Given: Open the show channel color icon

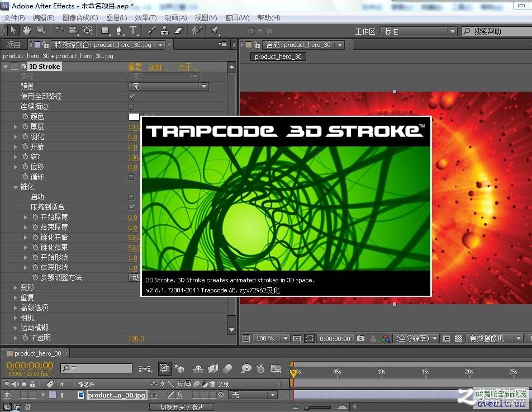Looking at the screenshot, I should click(386, 338).
